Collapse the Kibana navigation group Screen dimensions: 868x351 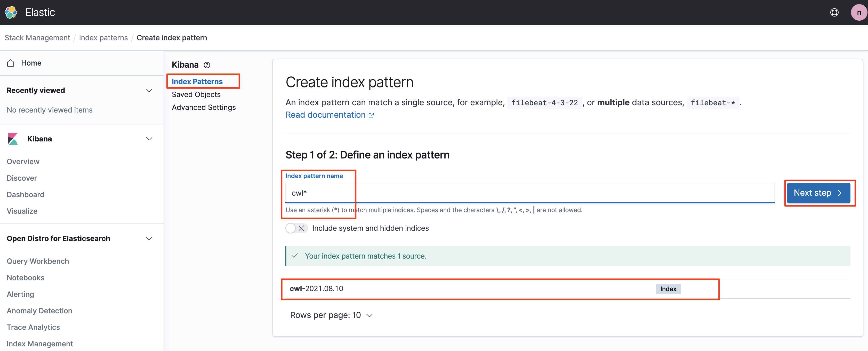coord(149,139)
